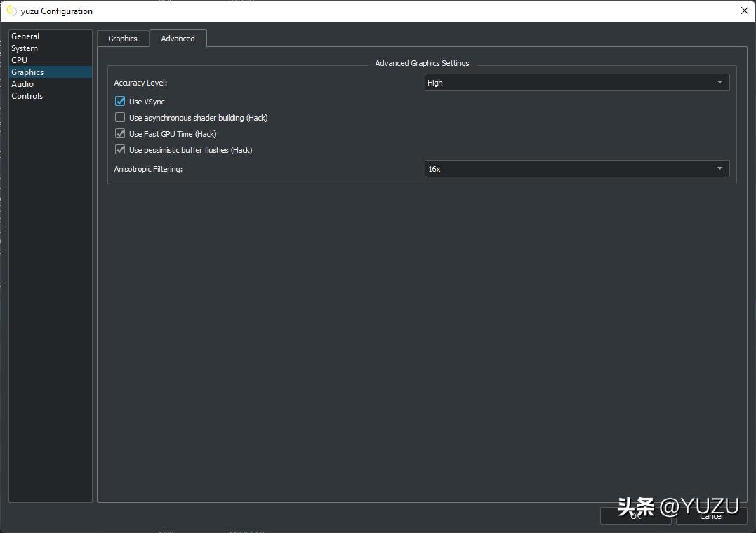The width and height of the screenshot is (756, 533).
Task: Go to the CPU settings category
Action: pyautogui.click(x=19, y=60)
